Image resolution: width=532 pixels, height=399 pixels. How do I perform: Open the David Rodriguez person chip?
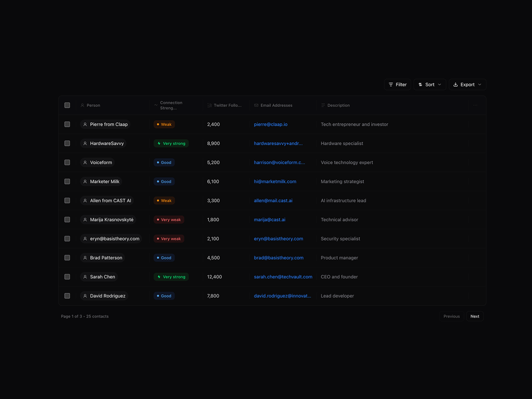[104, 296]
